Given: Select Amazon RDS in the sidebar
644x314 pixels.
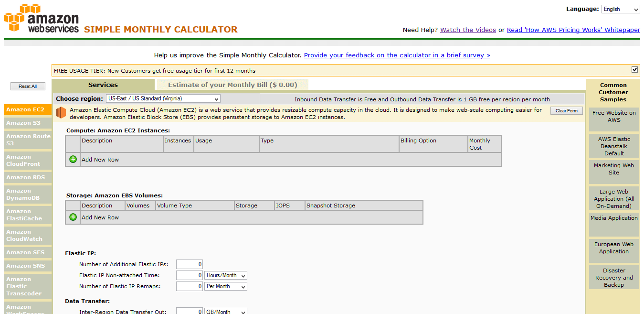Looking at the screenshot, I should (28, 177).
